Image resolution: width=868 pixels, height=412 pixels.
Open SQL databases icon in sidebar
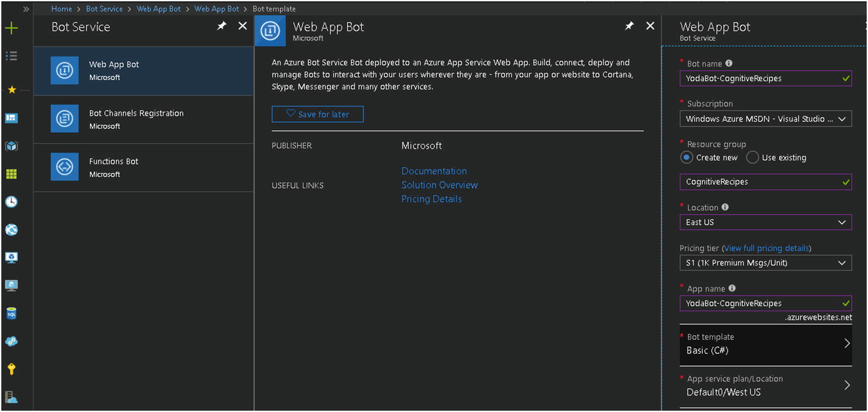[x=11, y=313]
